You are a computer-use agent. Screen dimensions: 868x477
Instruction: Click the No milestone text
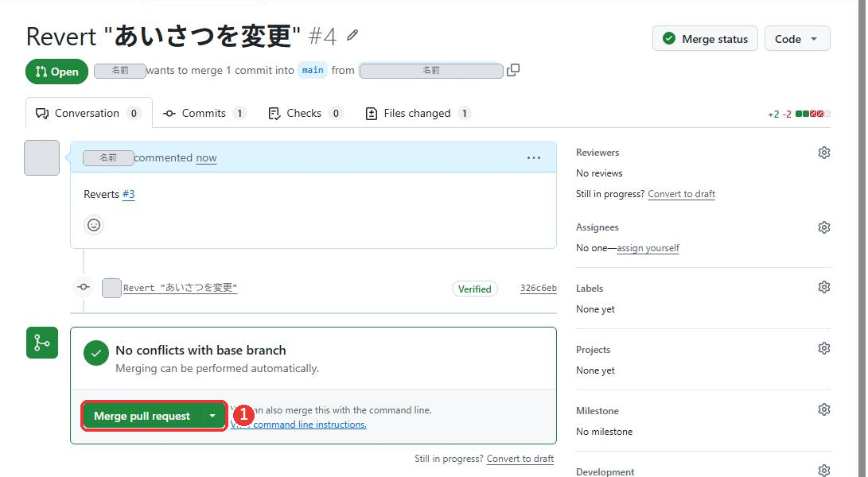point(604,432)
